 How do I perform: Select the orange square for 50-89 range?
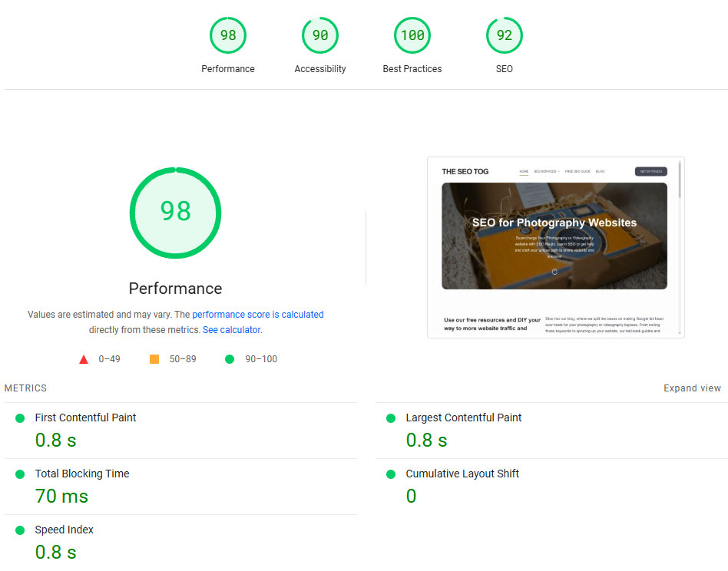151,358
